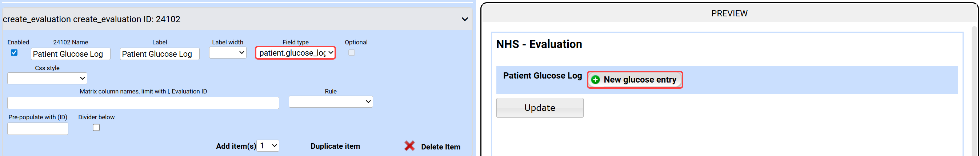Click the Duplicate item link
The image size is (980, 156).
pyautogui.click(x=335, y=146)
